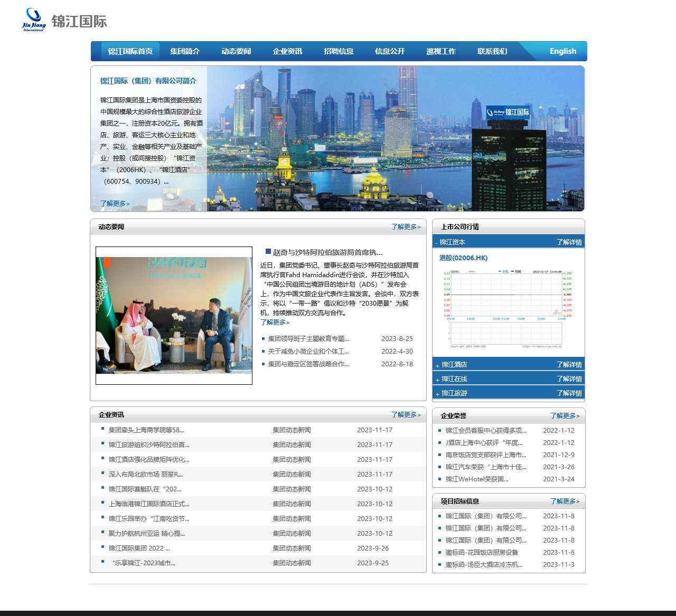Image resolution: width=676 pixels, height=616 pixels.
Task: Click the 2023-11-3 tender date
Action: point(559,565)
